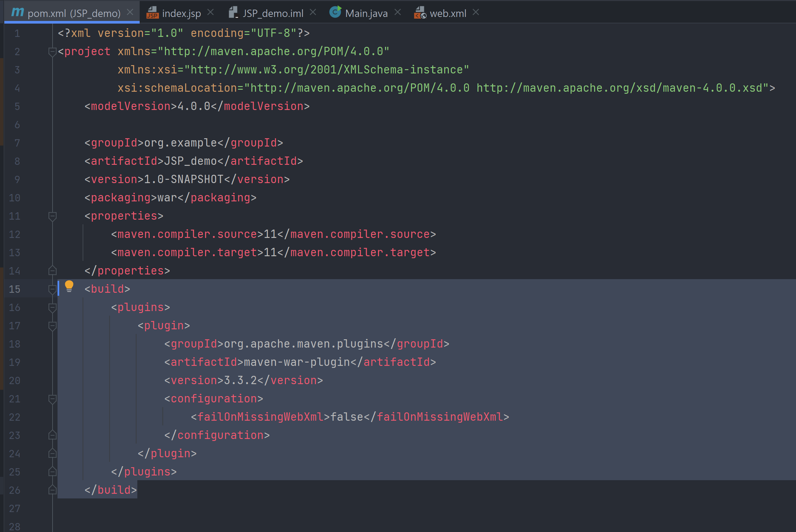The height and width of the screenshot is (532, 796).
Task: Click the maven-4.0.0.xsd schema URL
Action: pyautogui.click(x=620, y=88)
